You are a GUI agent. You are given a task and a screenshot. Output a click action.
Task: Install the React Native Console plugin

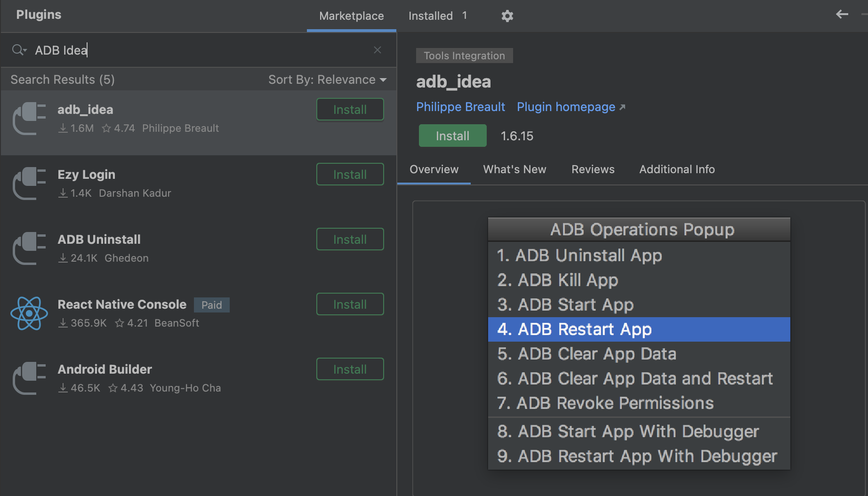pos(350,304)
